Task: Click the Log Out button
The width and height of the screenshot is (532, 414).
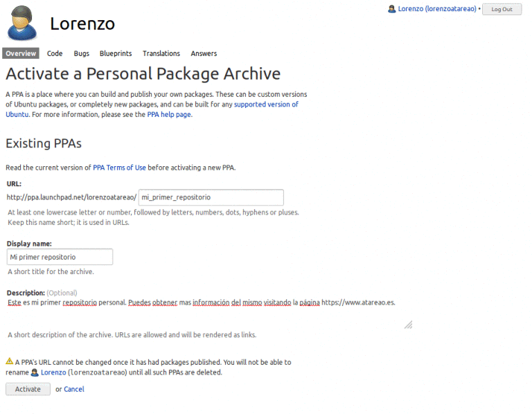Action: click(x=502, y=9)
